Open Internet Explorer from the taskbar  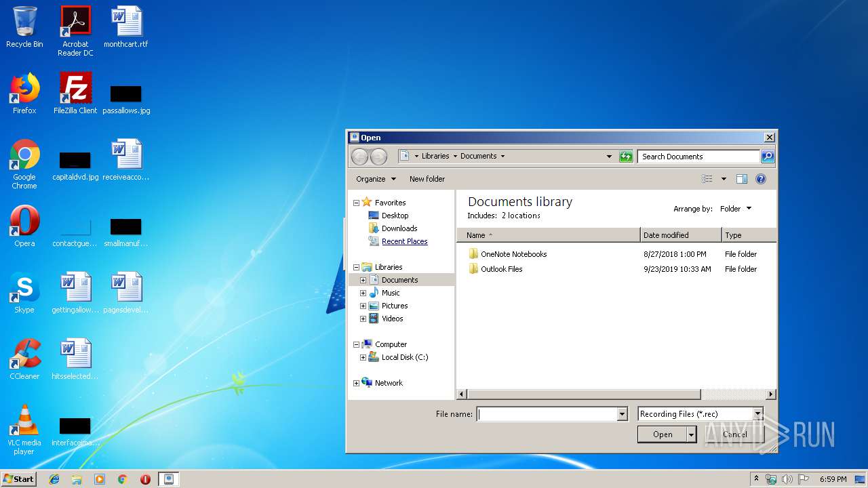coord(54,479)
